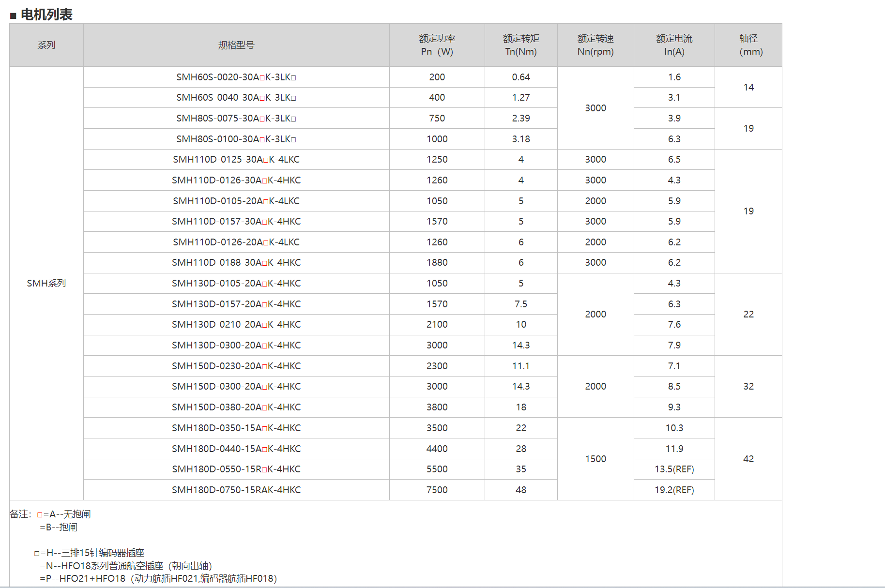Select model SMH130D-0105-20A□K-4HKC
885x588 pixels.
(236, 283)
